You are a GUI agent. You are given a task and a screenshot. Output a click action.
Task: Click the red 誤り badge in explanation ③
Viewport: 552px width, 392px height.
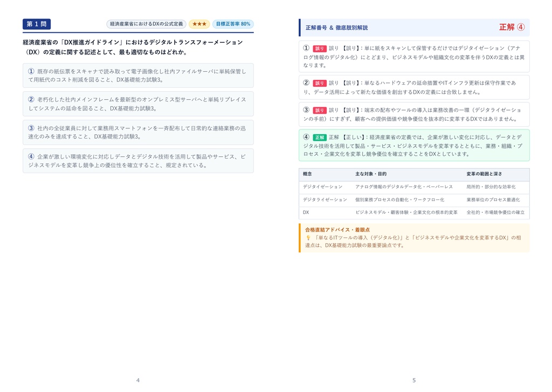[x=319, y=110]
